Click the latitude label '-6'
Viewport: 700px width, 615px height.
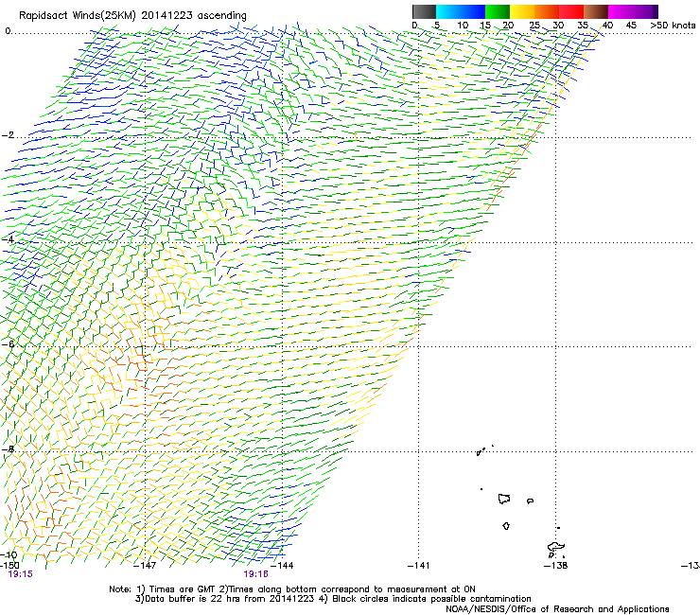click(x=8, y=343)
